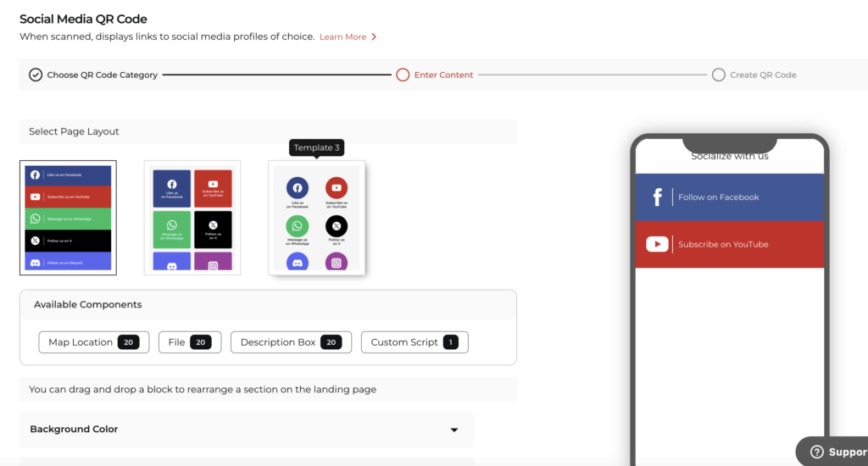Click the Socialize with us preview title
Screen dimensions: 868x466
pyautogui.click(x=730, y=157)
